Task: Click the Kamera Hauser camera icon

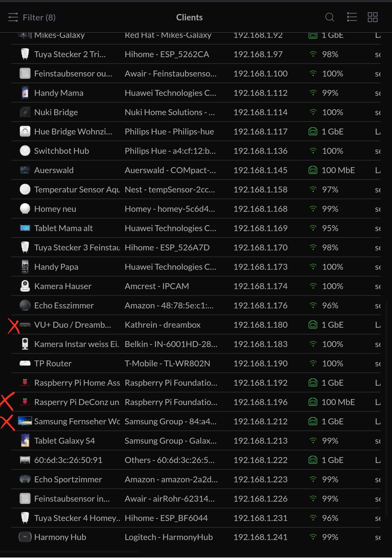Action: (x=25, y=286)
